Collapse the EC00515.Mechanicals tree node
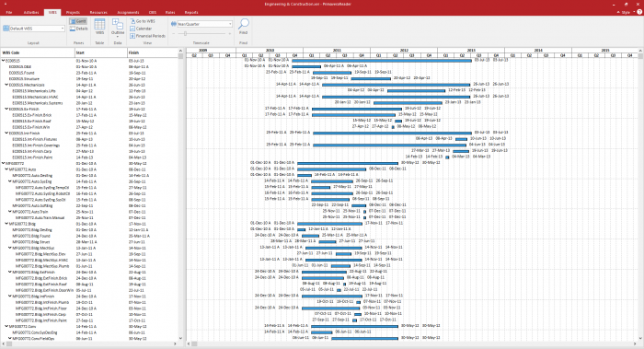This screenshot has width=644, height=349. (x=6, y=85)
